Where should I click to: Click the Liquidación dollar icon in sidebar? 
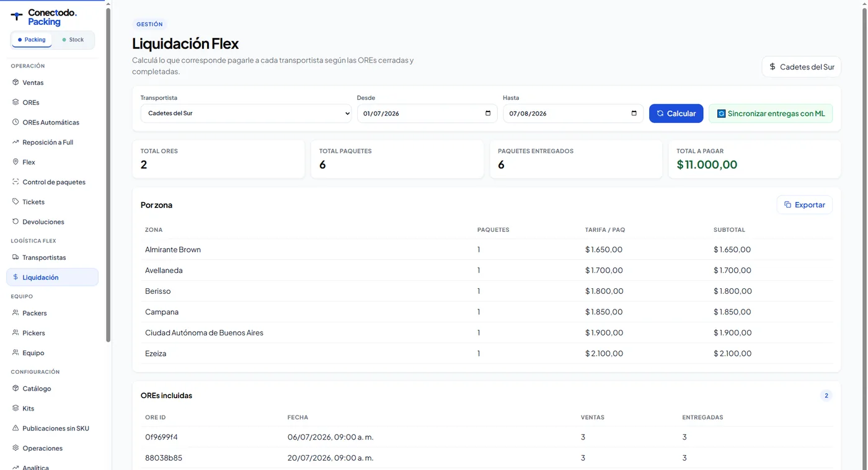pos(15,277)
